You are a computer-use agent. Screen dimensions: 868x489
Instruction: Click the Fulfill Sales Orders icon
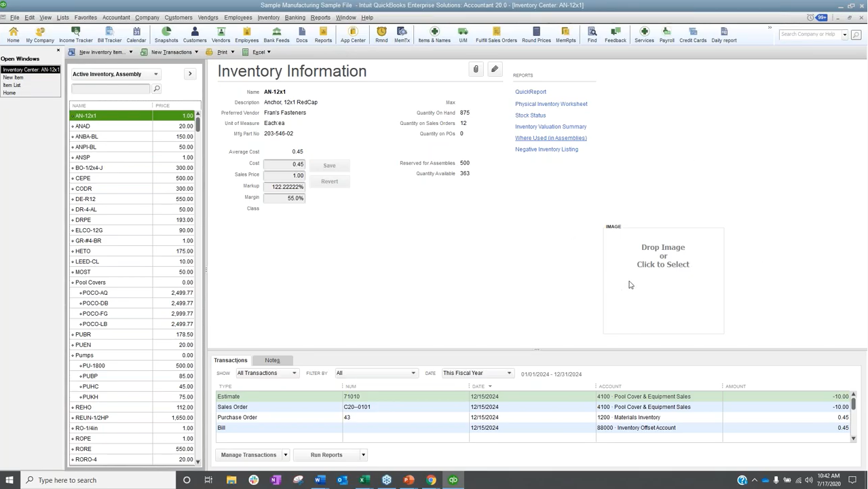pos(495,35)
